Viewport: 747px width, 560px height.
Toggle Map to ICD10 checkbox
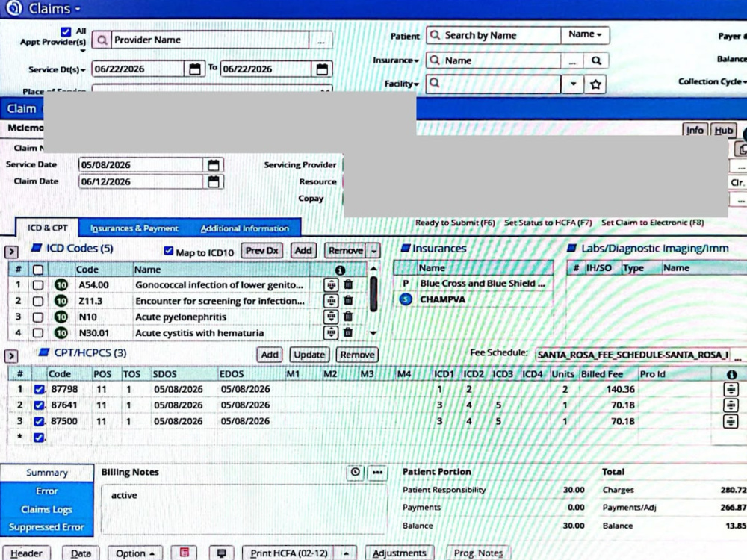pos(169,250)
